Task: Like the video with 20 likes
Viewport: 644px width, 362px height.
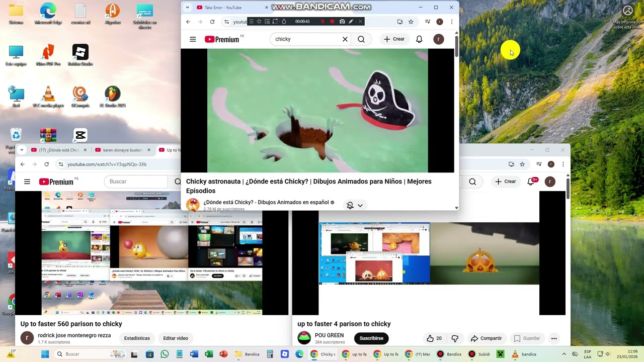Action: (x=434, y=338)
